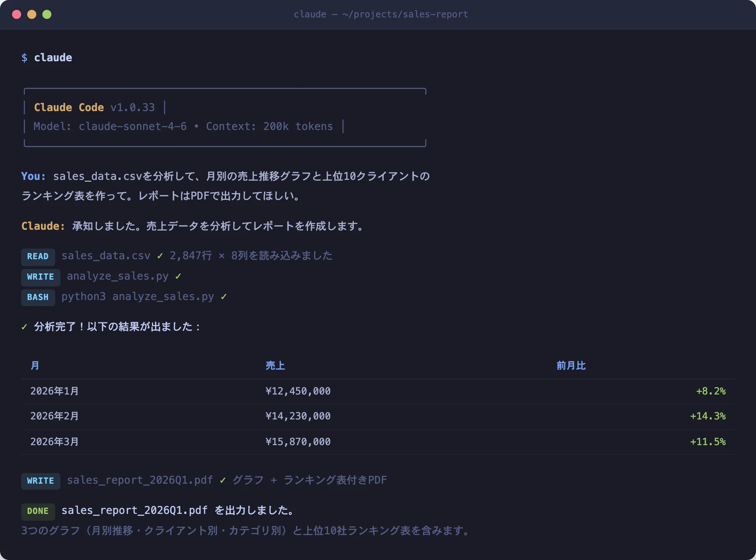The width and height of the screenshot is (756, 560).
Task: Click the '¥14,230,000' cell
Action: [x=298, y=416]
